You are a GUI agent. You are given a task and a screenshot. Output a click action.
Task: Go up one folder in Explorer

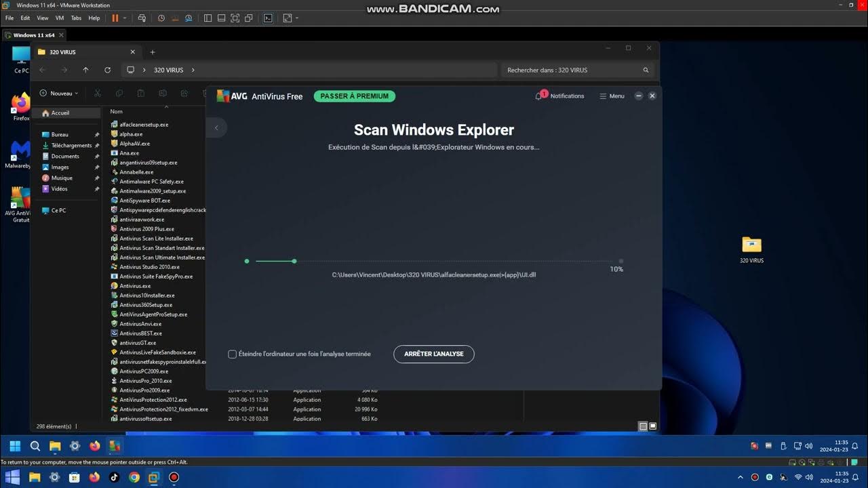coord(85,70)
